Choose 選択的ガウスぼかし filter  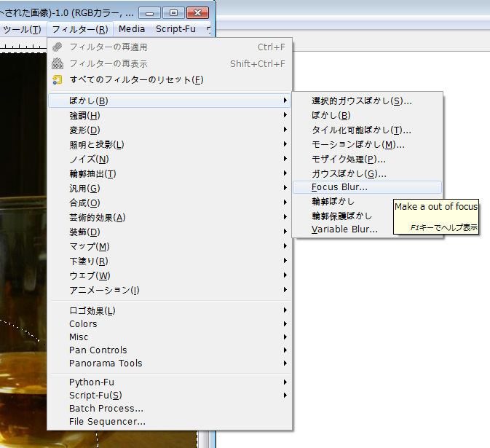tap(362, 101)
